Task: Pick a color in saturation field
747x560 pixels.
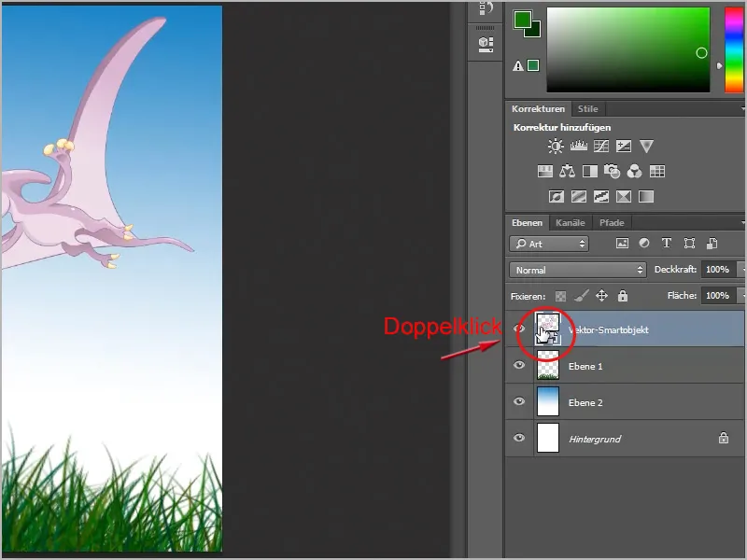Action: tap(627, 49)
